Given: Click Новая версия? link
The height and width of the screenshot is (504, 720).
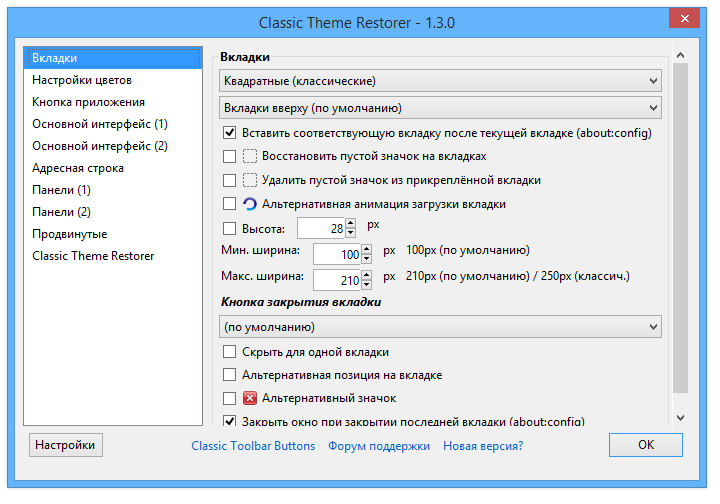Looking at the screenshot, I should tap(483, 446).
